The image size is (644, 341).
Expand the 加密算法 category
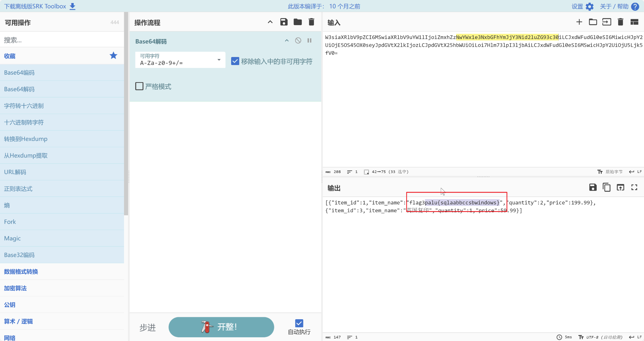tap(62, 288)
